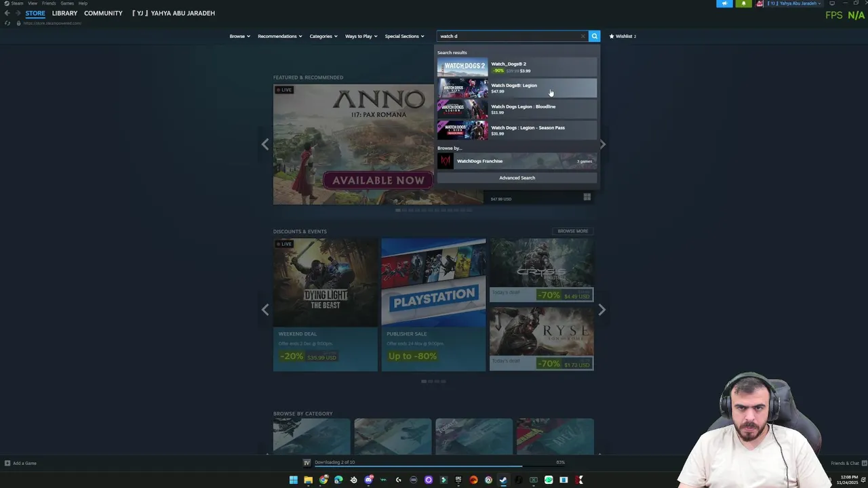Viewport: 868px width, 488px height.
Task: Open the Friends menu
Action: click(49, 3)
